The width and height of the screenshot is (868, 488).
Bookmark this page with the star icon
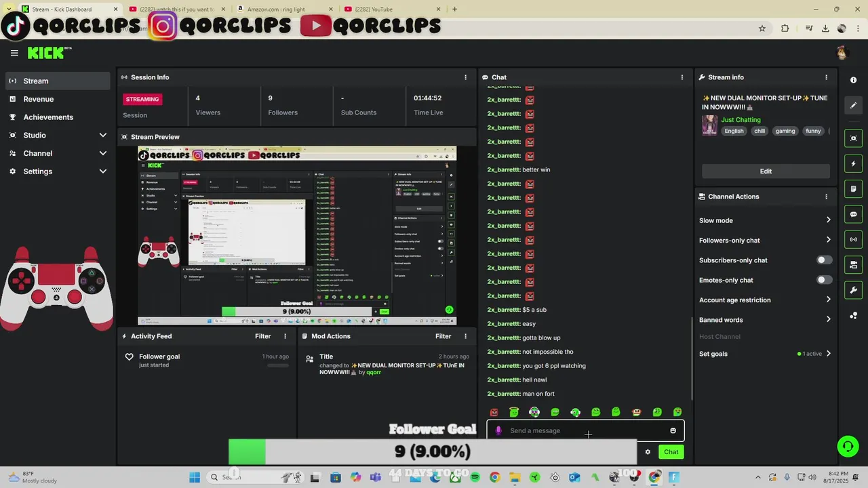762,28
